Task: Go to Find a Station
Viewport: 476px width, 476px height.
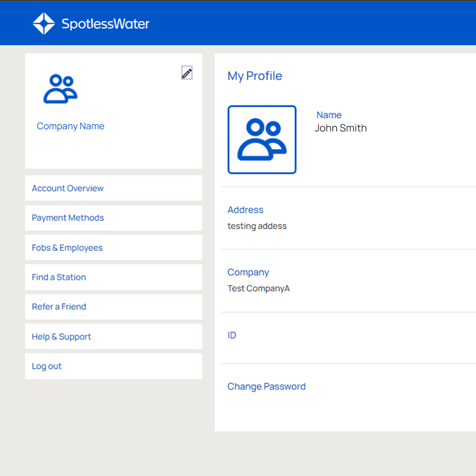Action: [113, 277]
